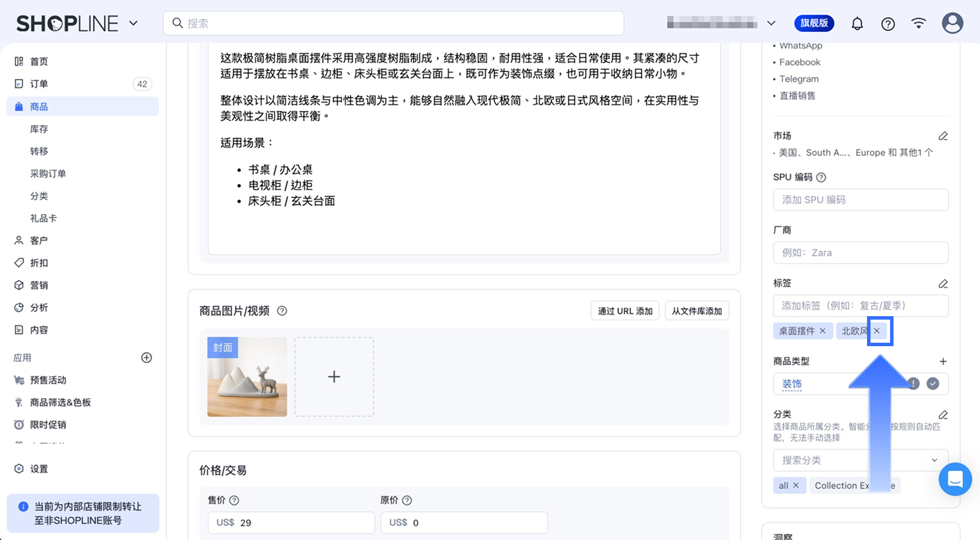Click the Wi-Fi signal icon in top bar
Screen dimensions: 980x540
[918, 23]
